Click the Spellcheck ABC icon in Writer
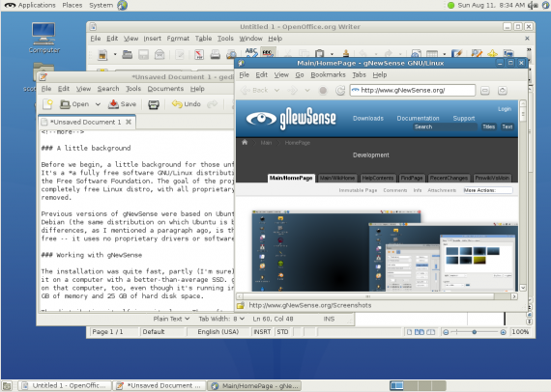The image size is (551, 392). (251, 53)
